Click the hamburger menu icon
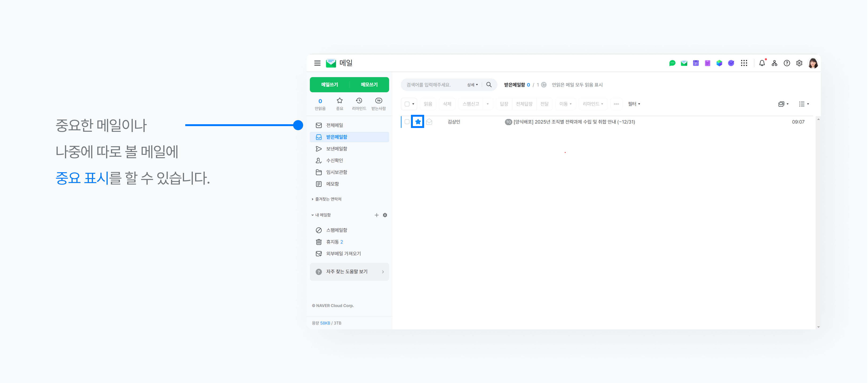Viewport: 868px width, 383px height. pyautogui.click(x=317, y=63)
